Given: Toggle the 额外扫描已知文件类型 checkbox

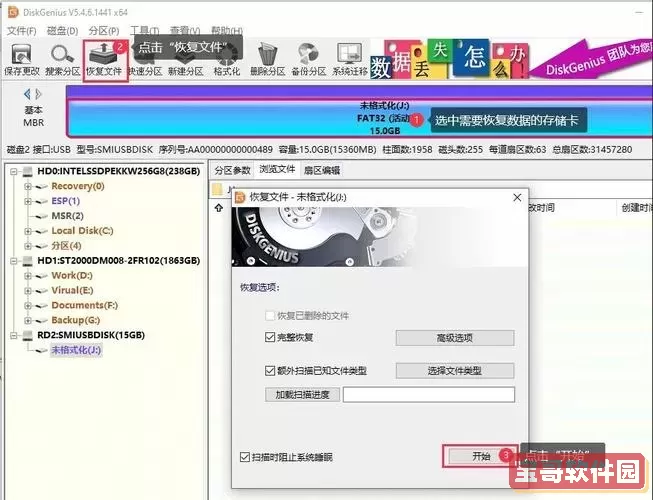Looking at the screenshot, I should point(270,370).
